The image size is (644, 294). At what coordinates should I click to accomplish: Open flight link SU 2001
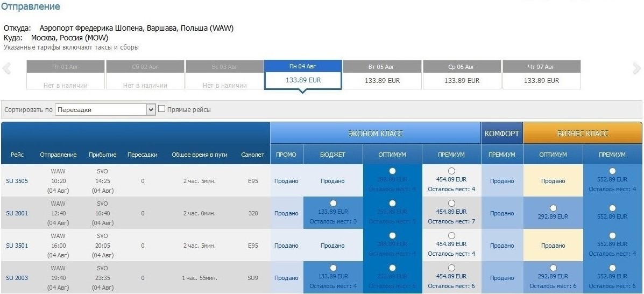(x=17, y=213)
